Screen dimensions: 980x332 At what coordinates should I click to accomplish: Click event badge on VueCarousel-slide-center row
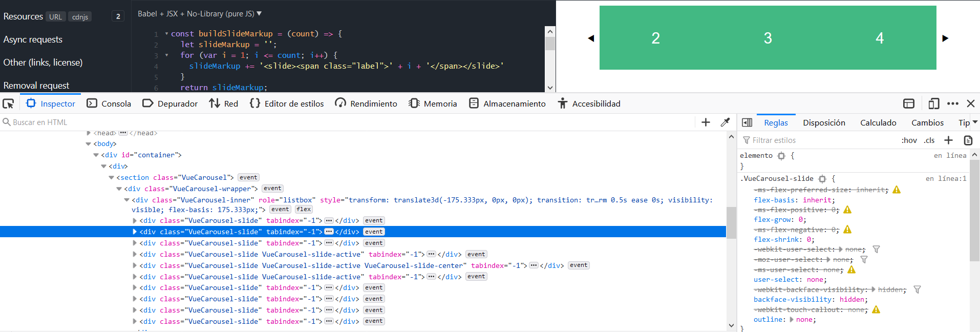coord(579,265)
